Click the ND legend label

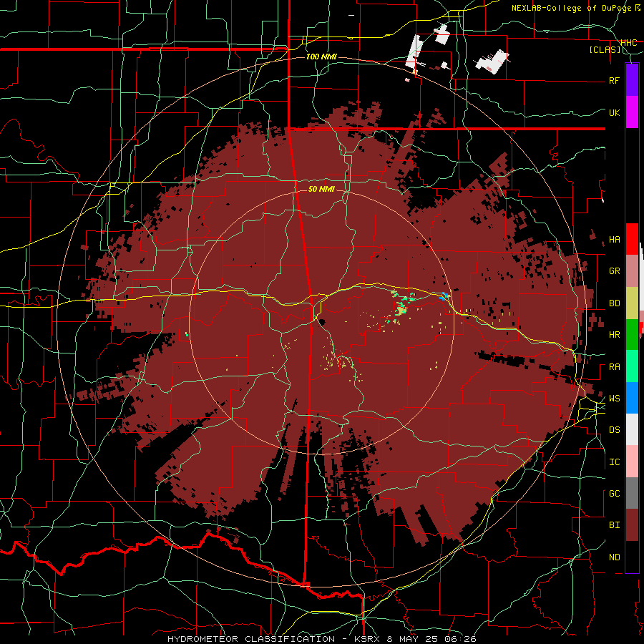point(614,557)
